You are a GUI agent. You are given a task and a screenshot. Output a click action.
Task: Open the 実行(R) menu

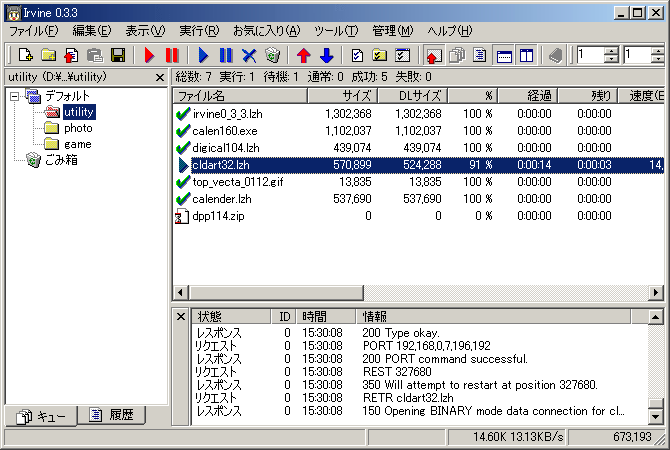pos(199,31)
